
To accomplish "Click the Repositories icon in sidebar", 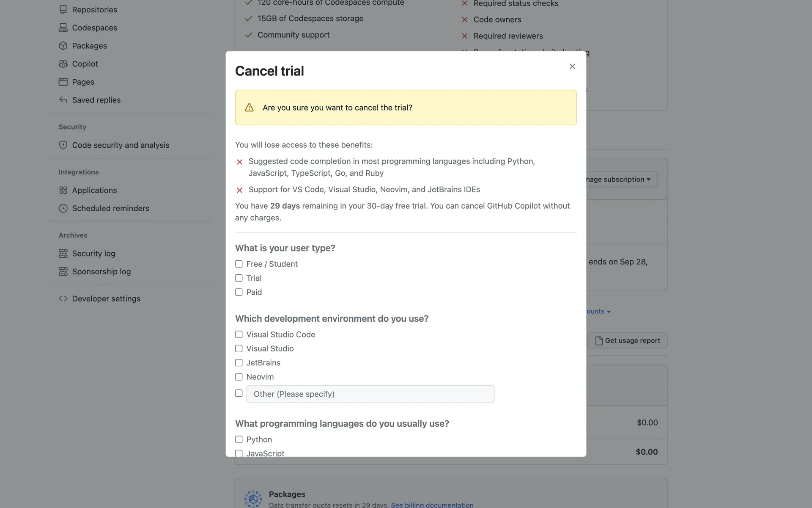I will [x=63, y=9].
